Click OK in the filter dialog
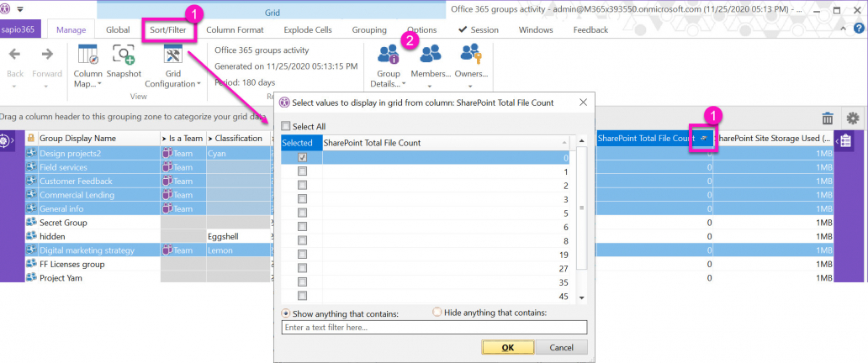This screenshot has width=868, height=363. 508,347
